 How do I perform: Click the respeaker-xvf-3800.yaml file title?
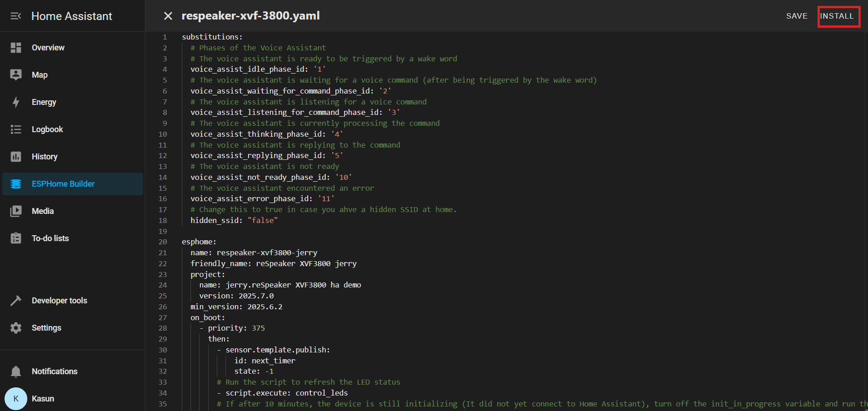coord(251,16)
